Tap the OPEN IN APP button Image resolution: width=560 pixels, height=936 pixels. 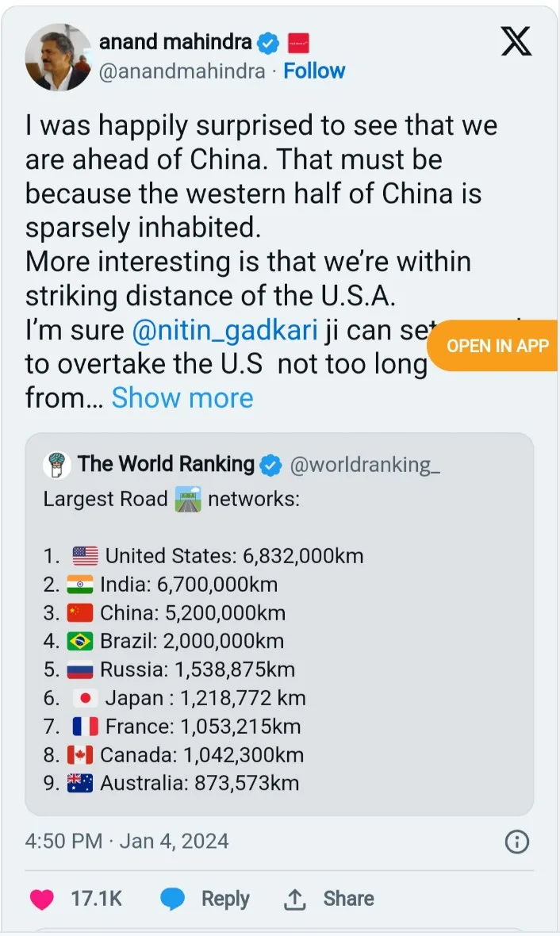pyautogui.click(x=497, y=345)
